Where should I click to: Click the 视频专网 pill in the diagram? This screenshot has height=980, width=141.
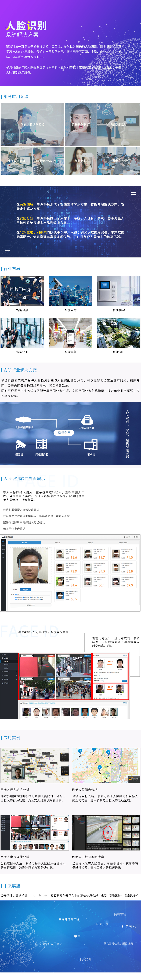click(64, 433)
